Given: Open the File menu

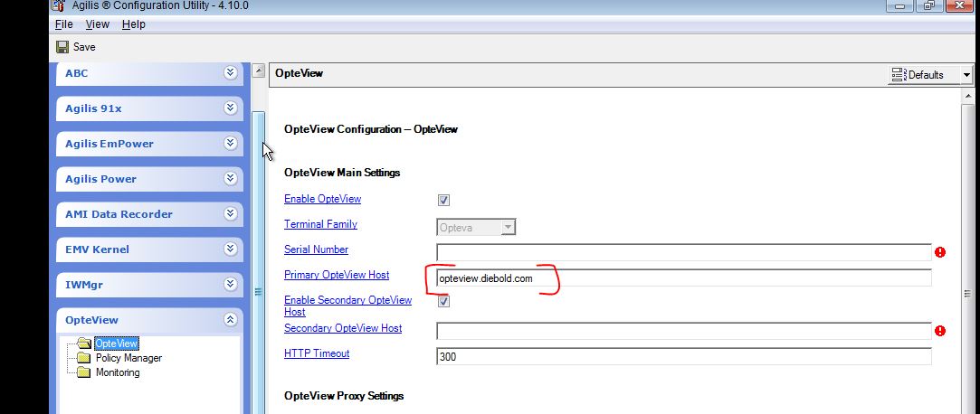Looking at the screenshot, I should point(63,24).
